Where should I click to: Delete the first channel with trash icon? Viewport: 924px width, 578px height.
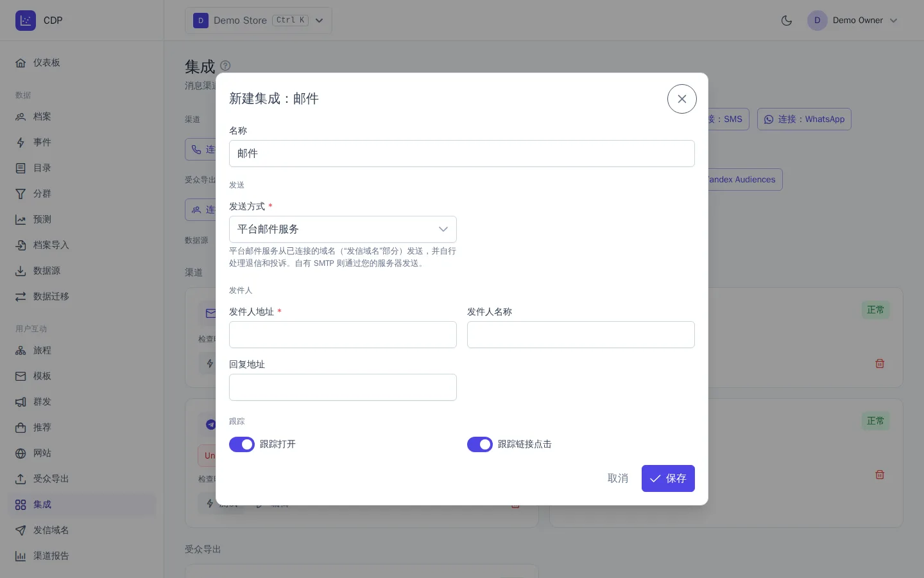click(x=880, y=363)
